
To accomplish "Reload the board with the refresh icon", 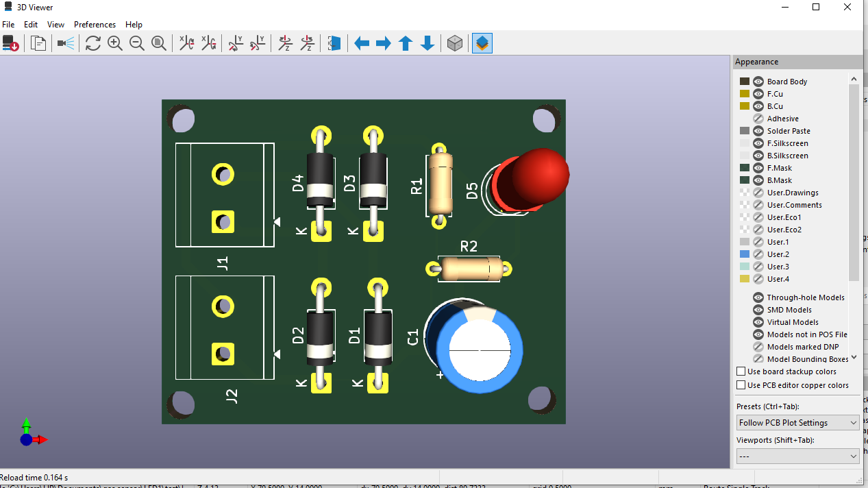I will (93, 44).
